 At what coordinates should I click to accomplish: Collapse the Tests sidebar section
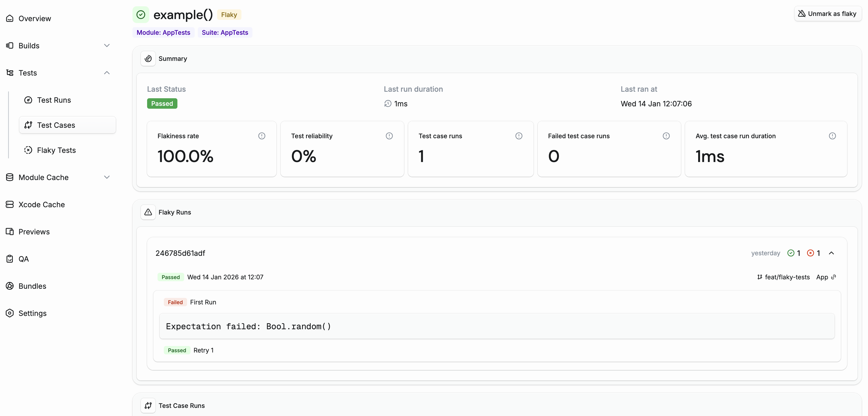(x=107, y=73)
